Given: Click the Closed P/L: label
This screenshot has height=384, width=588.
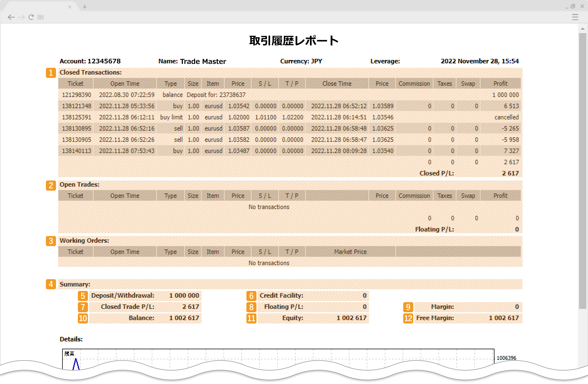Looking at the screenshot, I should pyautogui.click(x=437, y=173).
